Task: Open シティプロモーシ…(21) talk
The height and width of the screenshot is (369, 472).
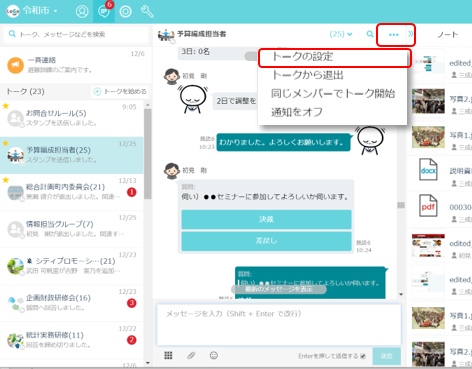Action: (x=72, y=266)
